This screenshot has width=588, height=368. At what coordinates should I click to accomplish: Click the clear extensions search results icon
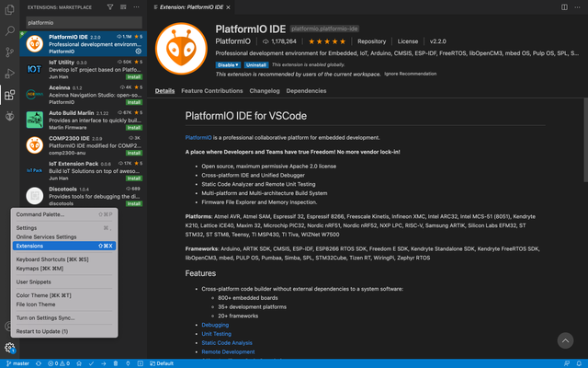coord(123,7)
